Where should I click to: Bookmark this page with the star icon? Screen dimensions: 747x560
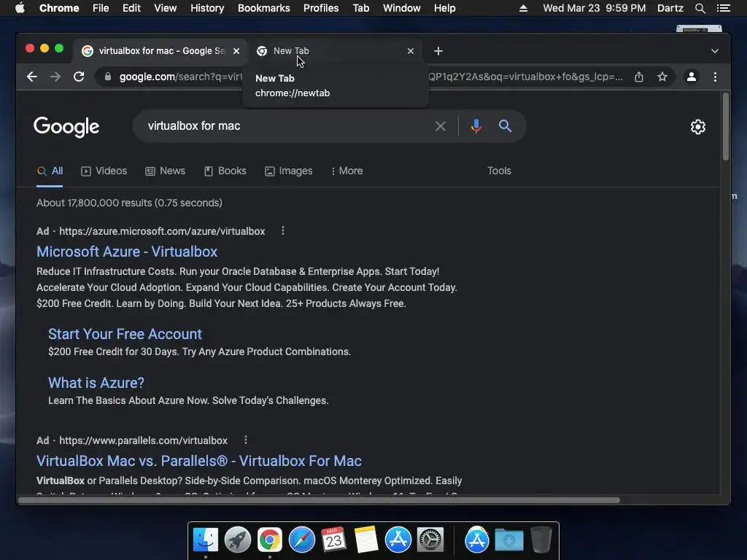[x=662, y=77]
